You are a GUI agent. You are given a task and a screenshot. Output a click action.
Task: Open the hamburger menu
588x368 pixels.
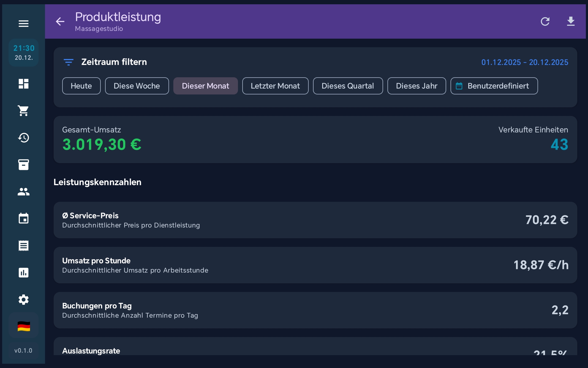(x=24, y=24)
